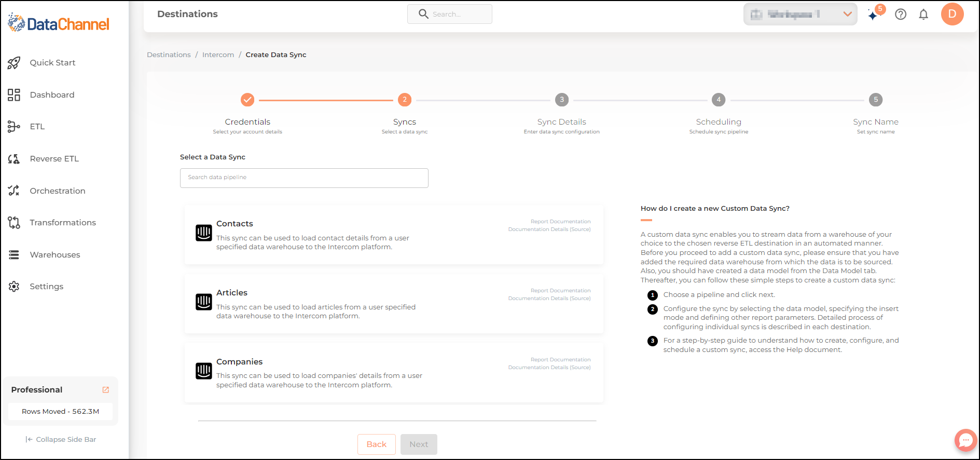Viewport: 980px width, 460px height.
Task: Click the Next button
Action: tap(419, 444)
